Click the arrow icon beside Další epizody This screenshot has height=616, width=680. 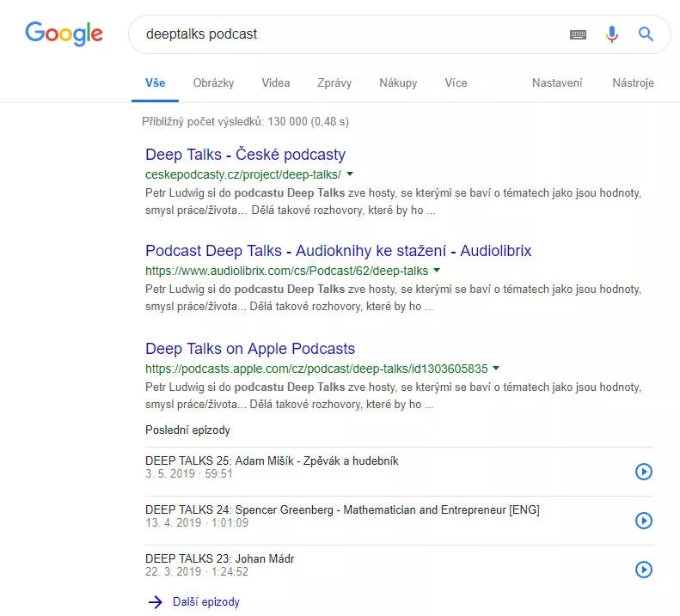click(x=155, y=602)
